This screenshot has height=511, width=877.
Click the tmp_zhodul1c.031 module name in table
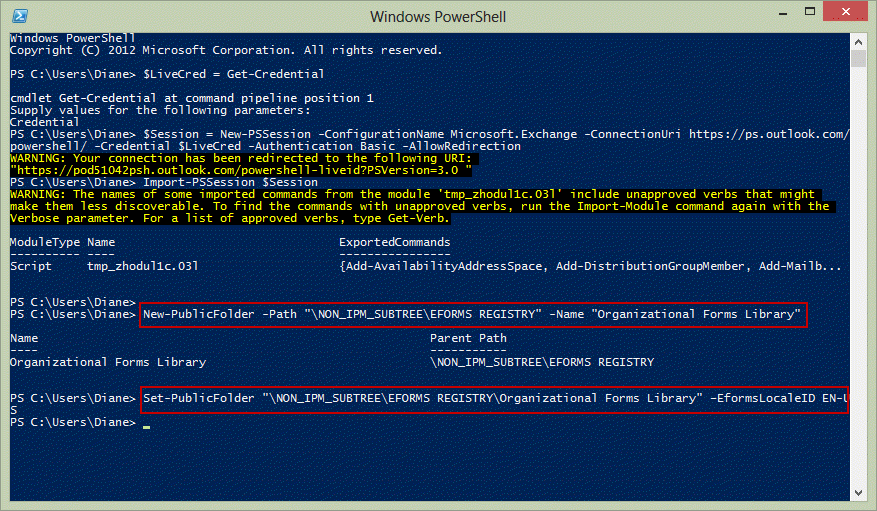(143, 266)
